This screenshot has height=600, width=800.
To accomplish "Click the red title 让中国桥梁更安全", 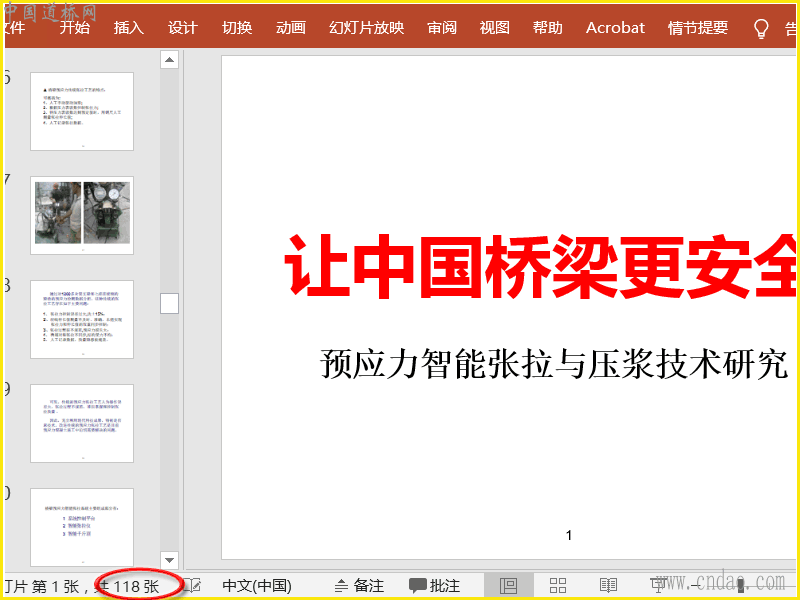I will click(540, 266).
